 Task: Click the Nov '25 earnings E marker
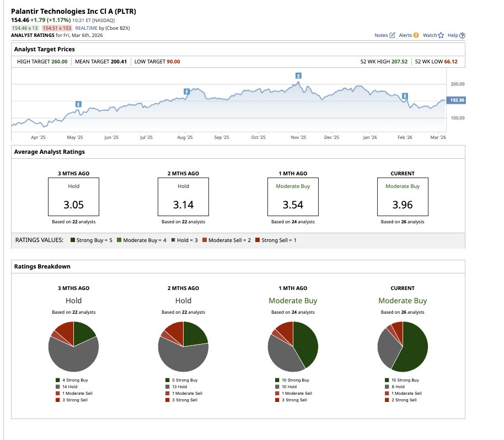click(298, 76)
